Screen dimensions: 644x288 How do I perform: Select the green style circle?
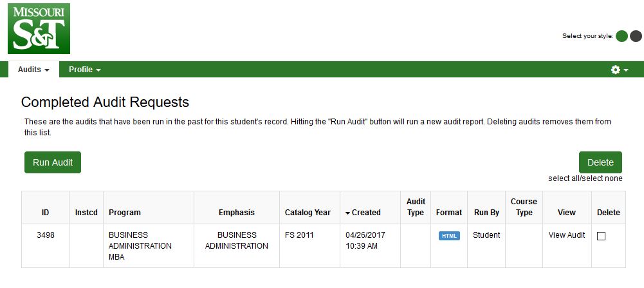tap(622, 36)
